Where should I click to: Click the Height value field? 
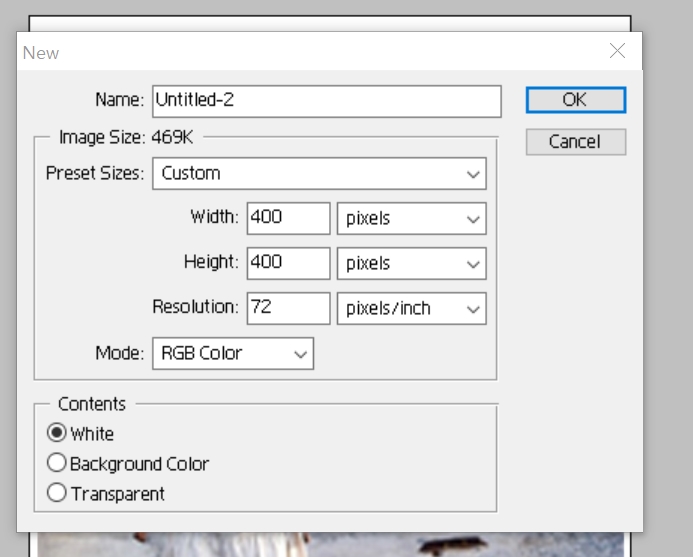click(288, 263)
